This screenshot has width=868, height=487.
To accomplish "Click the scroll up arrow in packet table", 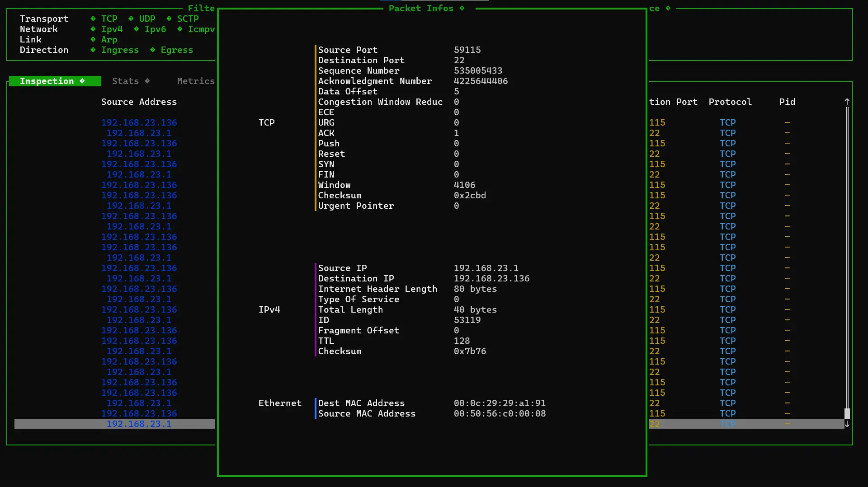I will point(847,102).
